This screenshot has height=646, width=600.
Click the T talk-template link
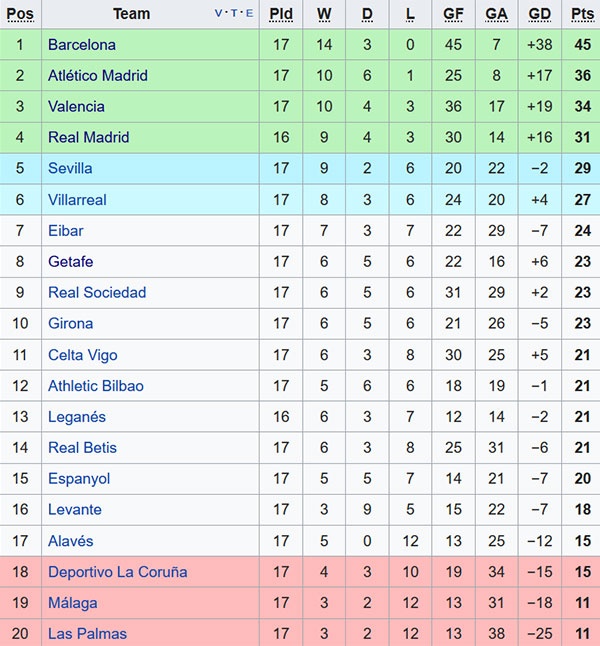tap(234, 14)
